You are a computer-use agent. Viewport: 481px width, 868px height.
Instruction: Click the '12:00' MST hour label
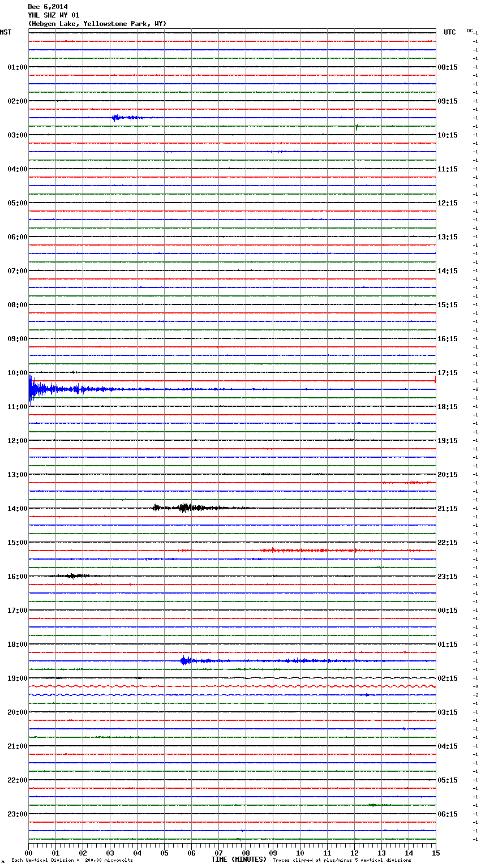tap(18, 441)
